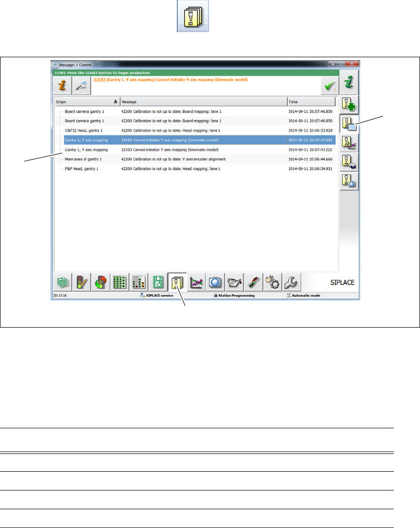The height and width of the screenshot is (528, 420).
Task: Open the message statistics icon with line chart
Action: pyautogui.click(x=349, y=143)
